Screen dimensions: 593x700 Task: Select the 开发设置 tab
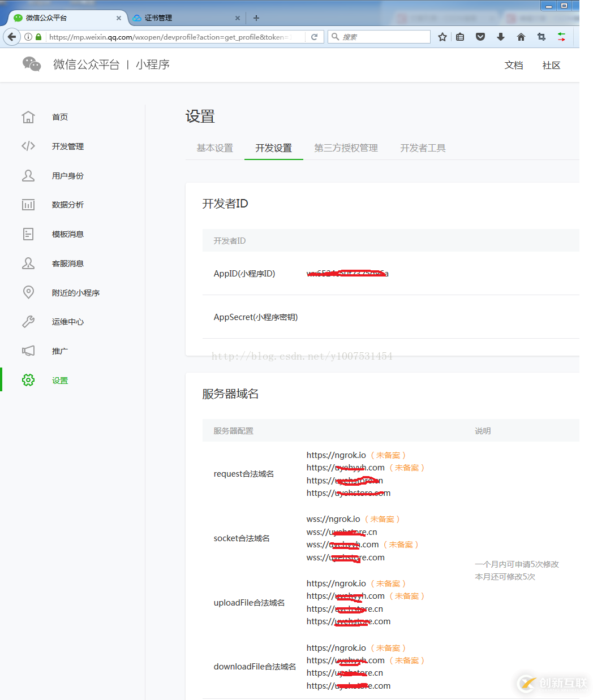274,148
